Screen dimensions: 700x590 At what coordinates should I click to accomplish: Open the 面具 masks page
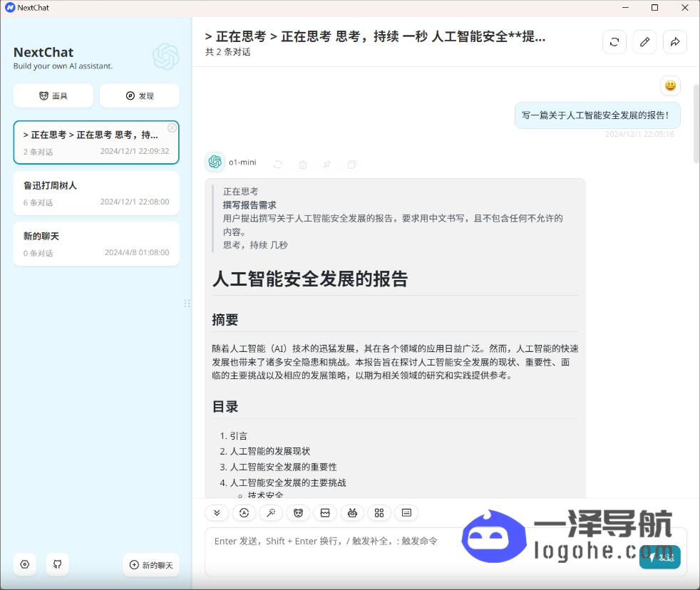53,95
